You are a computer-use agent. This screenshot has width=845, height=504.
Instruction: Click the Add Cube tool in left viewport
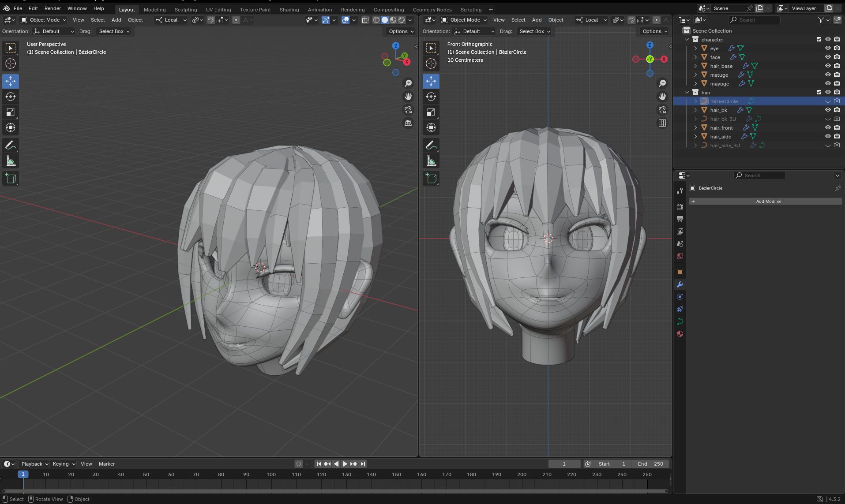[x=11, y=179]
